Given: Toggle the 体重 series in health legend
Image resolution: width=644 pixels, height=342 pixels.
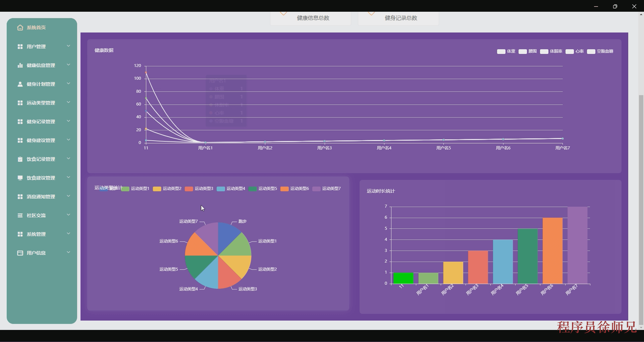Looking at the screenshot, I should point(506,51).
